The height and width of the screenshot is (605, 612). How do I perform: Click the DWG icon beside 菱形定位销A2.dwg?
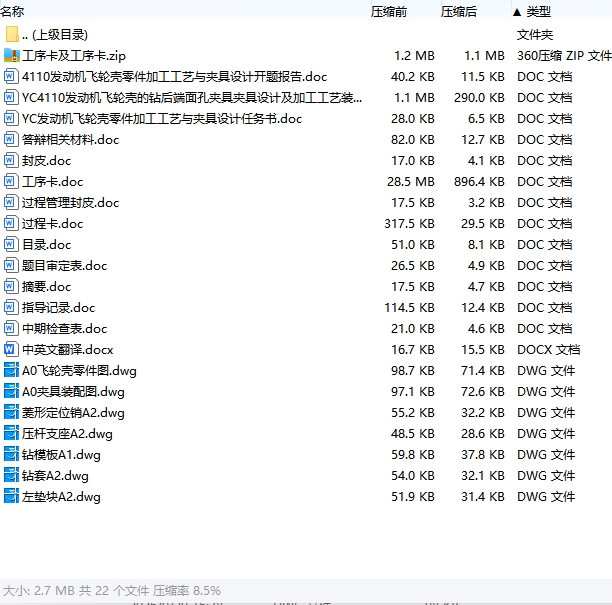[11, 413]
